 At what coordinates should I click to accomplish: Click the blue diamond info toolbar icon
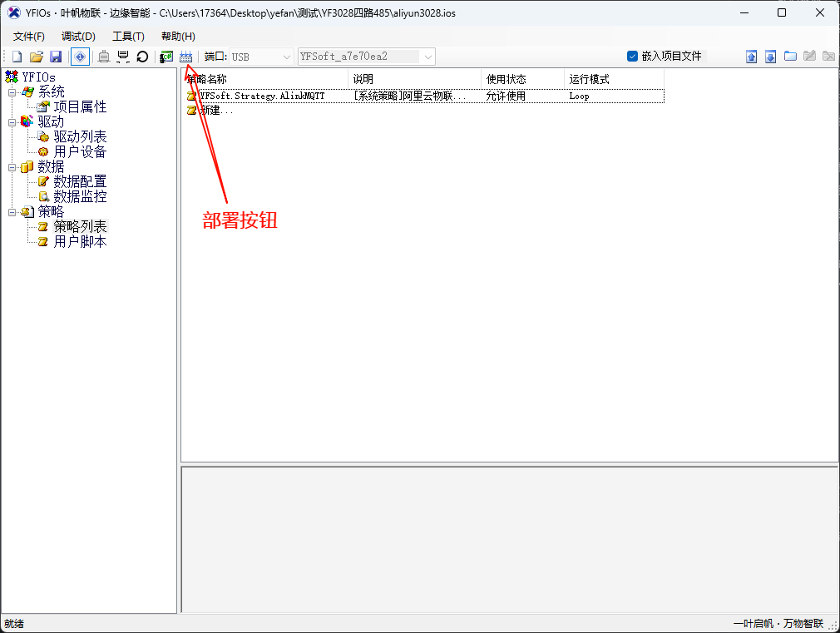pyautogui.click(x=80, y=57)
